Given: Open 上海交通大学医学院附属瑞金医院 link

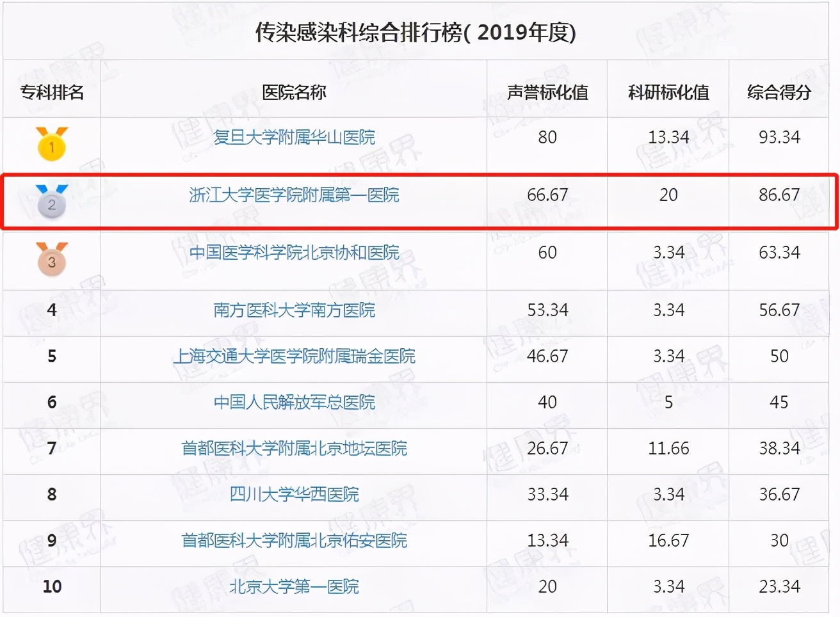Looking at the screenshot, I should point(294,356).
